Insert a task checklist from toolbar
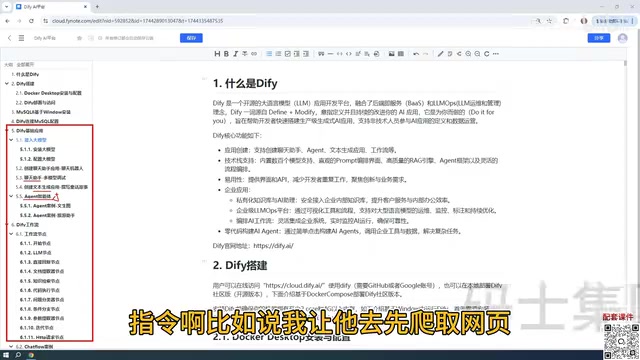This screenshot has width=640, height=360. [x=287, y=54]
